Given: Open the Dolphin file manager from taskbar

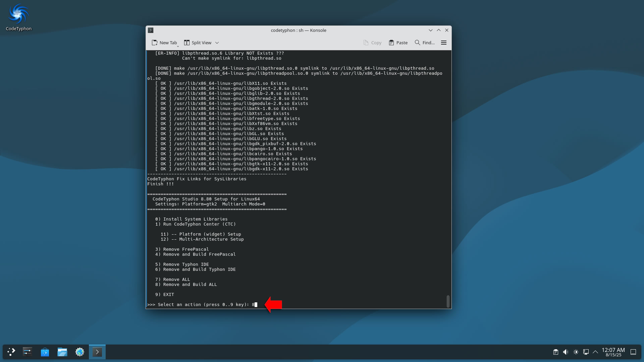Looking at the screenshot, I should pyautogui.click(x=62, y=352).
